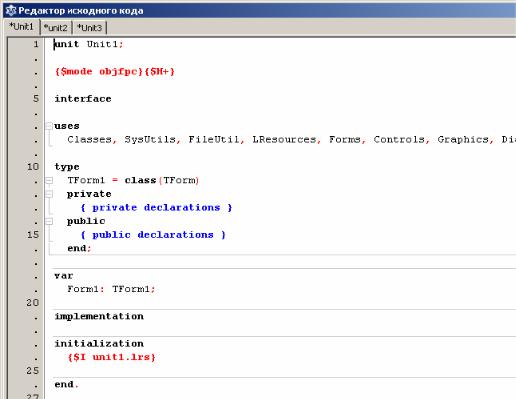Click the 'var' keyword

pyautogui.click(x=64, y=276)
